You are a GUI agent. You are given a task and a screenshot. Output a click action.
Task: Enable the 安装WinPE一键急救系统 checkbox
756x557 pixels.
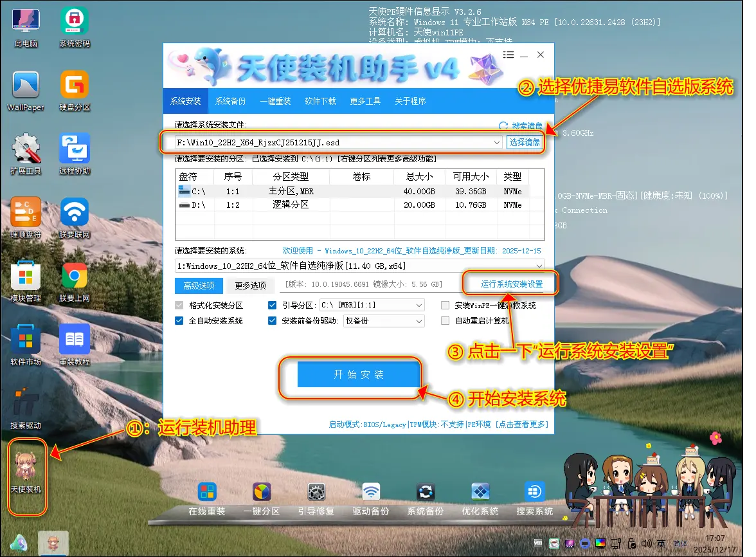(445, 306)
